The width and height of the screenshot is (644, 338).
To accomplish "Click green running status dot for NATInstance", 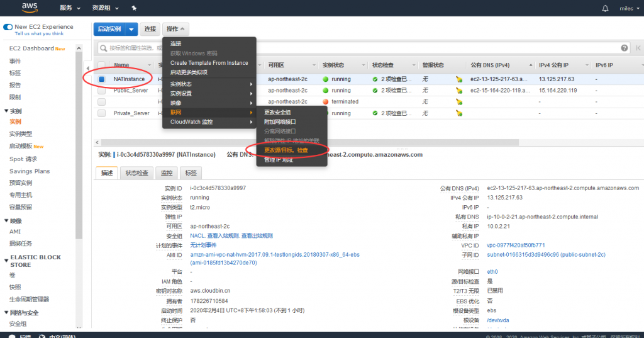I will [x=326, y=79].
